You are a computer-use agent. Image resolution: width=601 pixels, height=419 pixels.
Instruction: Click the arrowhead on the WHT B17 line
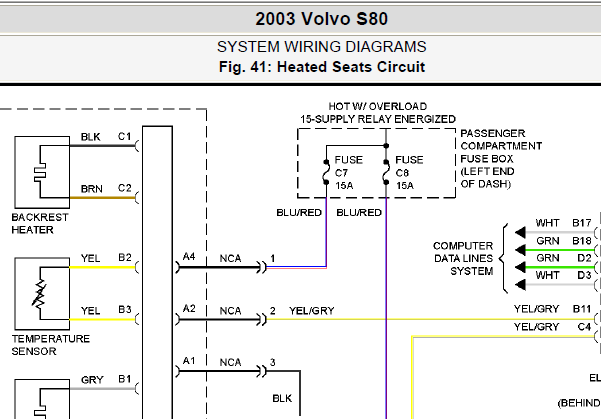point(520,232)
